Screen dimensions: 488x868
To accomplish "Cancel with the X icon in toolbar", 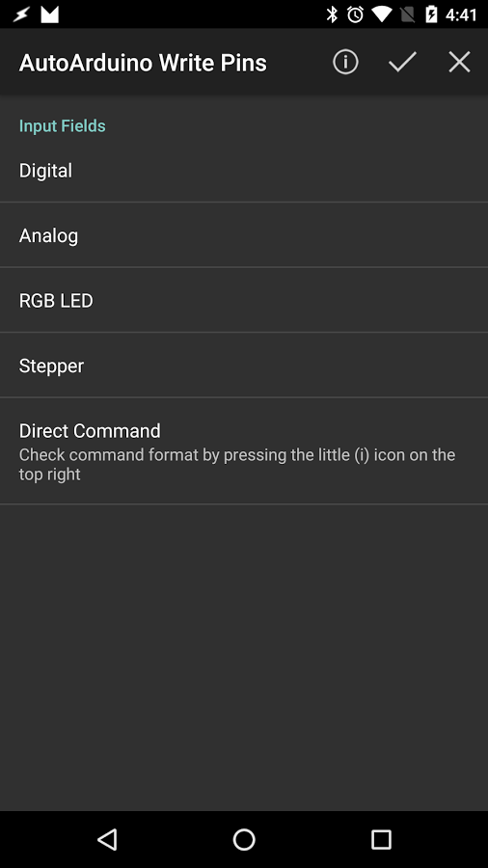I will point(459,62).
